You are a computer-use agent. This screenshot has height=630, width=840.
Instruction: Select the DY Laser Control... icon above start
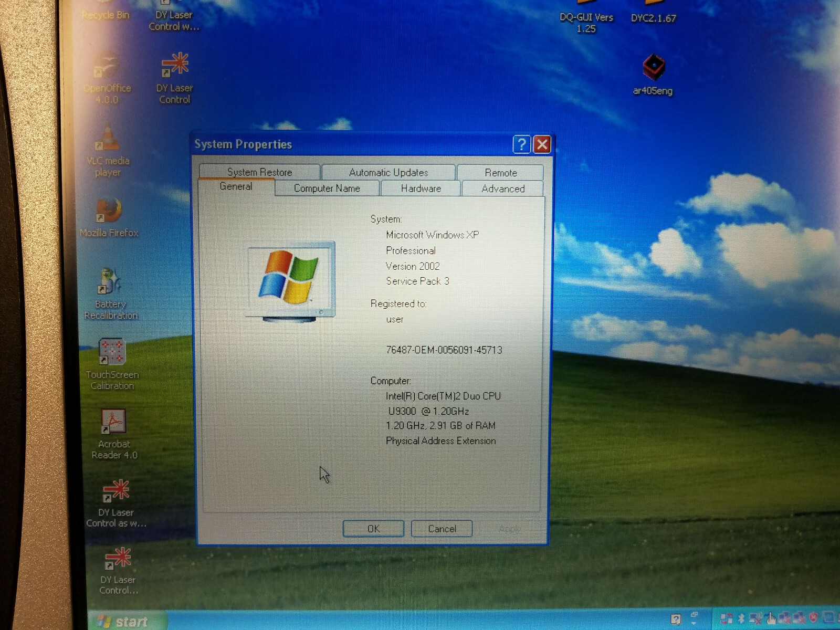point(118,571)
